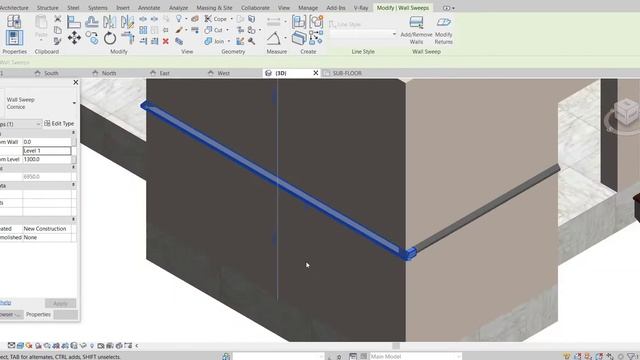The width and height of the screenshot is (640, 360).
Task: Switch to the West view tab
Action: tap(223, 73)
